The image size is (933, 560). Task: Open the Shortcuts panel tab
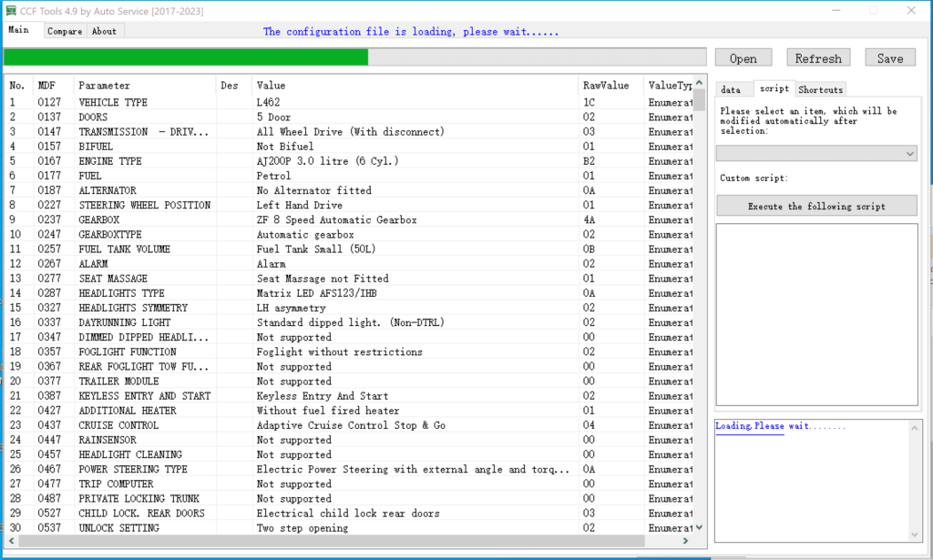820,89
